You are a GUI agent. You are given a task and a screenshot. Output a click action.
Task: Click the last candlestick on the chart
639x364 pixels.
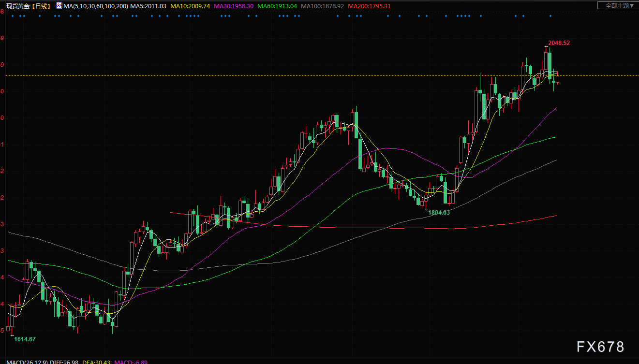[558, 79]
